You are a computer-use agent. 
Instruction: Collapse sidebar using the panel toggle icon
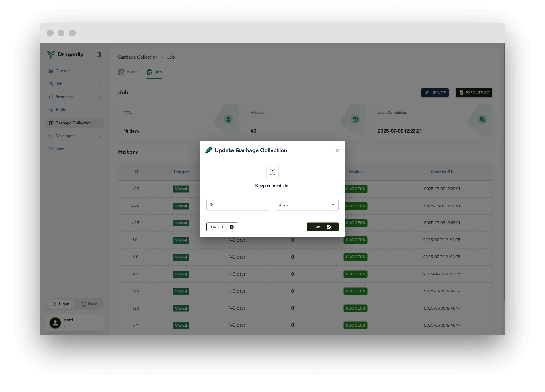point(99,55)
